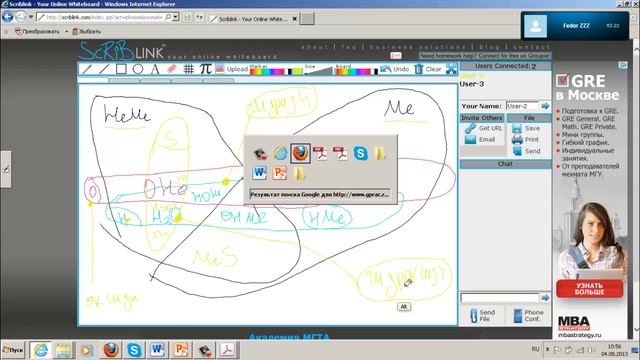Click the УЗНАТЬ БОЛЬШЕ ad button
Screen dimensions: 640x360
[x=589, y=289]
